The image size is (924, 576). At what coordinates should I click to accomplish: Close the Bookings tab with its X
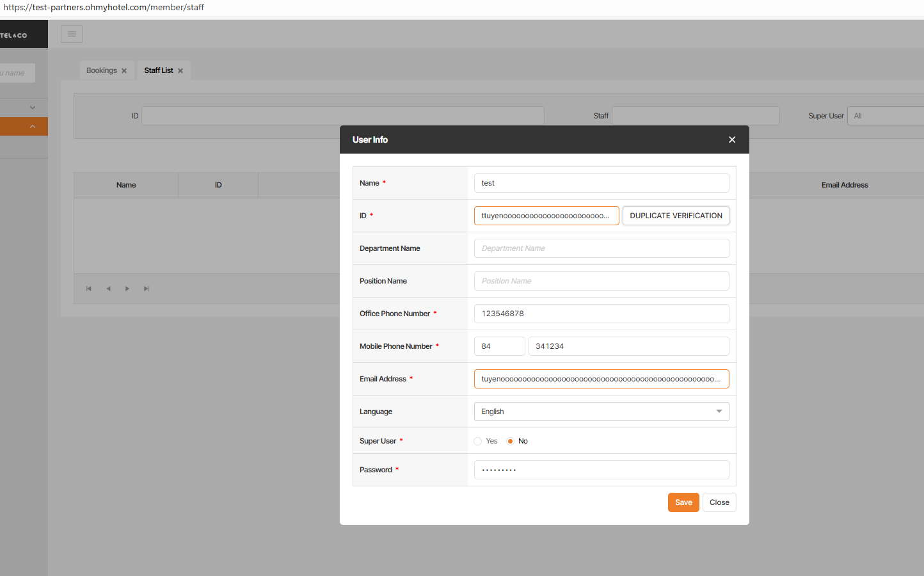[x=124, y=71]
